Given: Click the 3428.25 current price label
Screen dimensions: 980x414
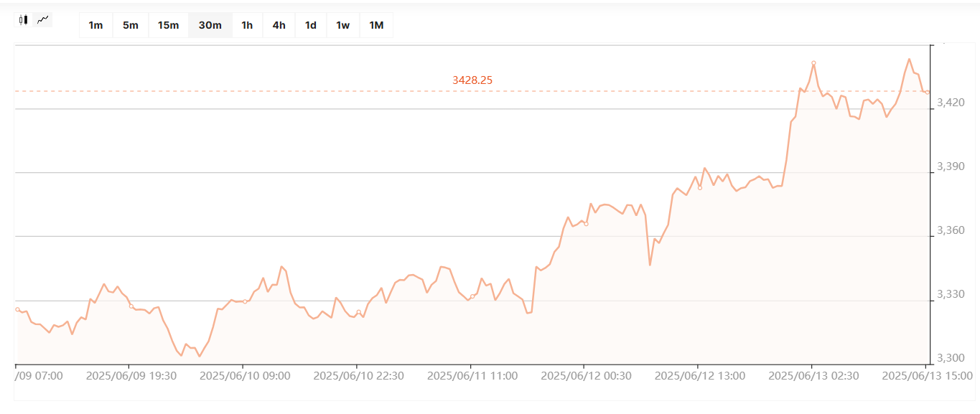Looking at the screenshot, I should (472, 80).
